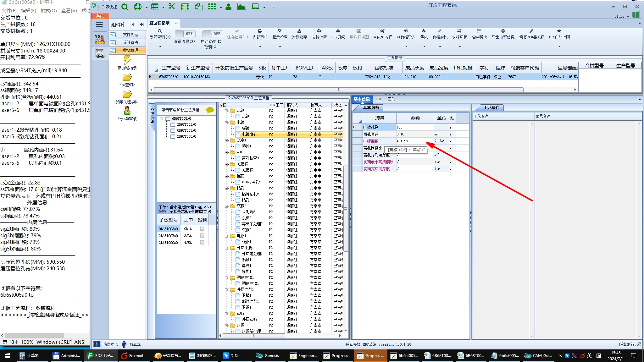Viewport: 644px width, 362px height.
Task: Click the Nope单审核 person icon
Action: 127,111
